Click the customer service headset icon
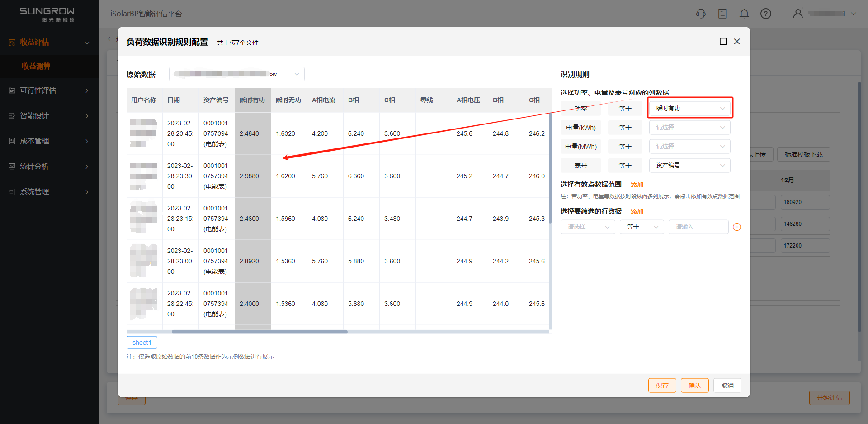Screen dimensions: 868x424 click(701, 14)
